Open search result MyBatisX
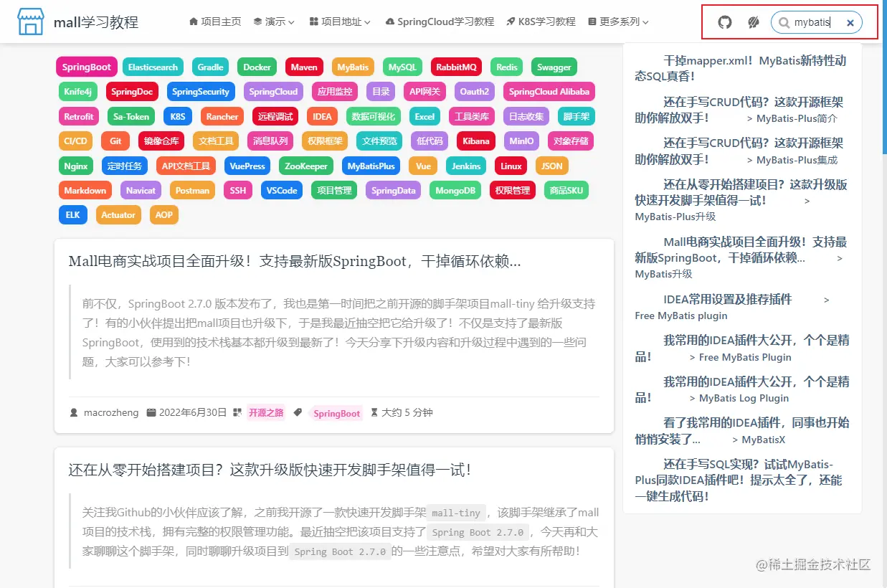Viewport: 887px width, 588px height. point(741,431)
